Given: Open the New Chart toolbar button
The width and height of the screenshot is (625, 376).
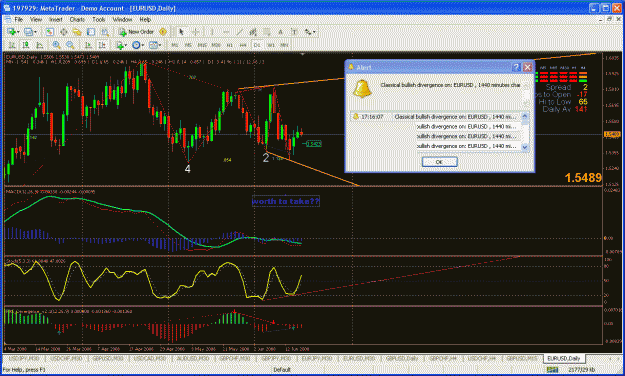Looking at the screenshot, I should click(11, 32).
